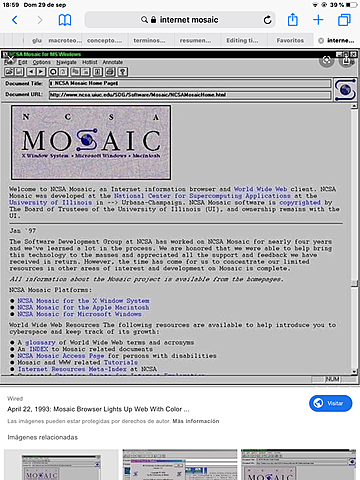Click Mosaic find toolbar icon

(98, 72)
